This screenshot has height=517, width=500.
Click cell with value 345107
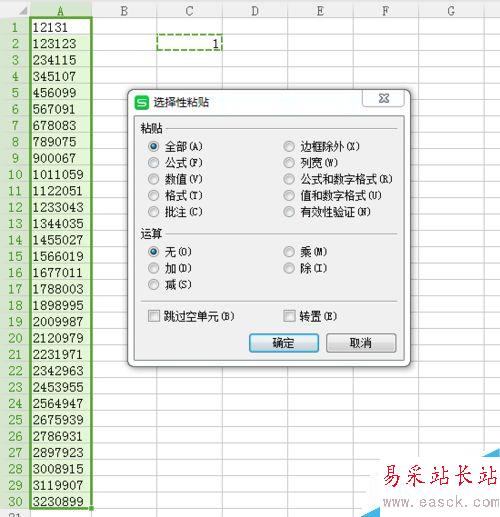[x=61, y=76]
